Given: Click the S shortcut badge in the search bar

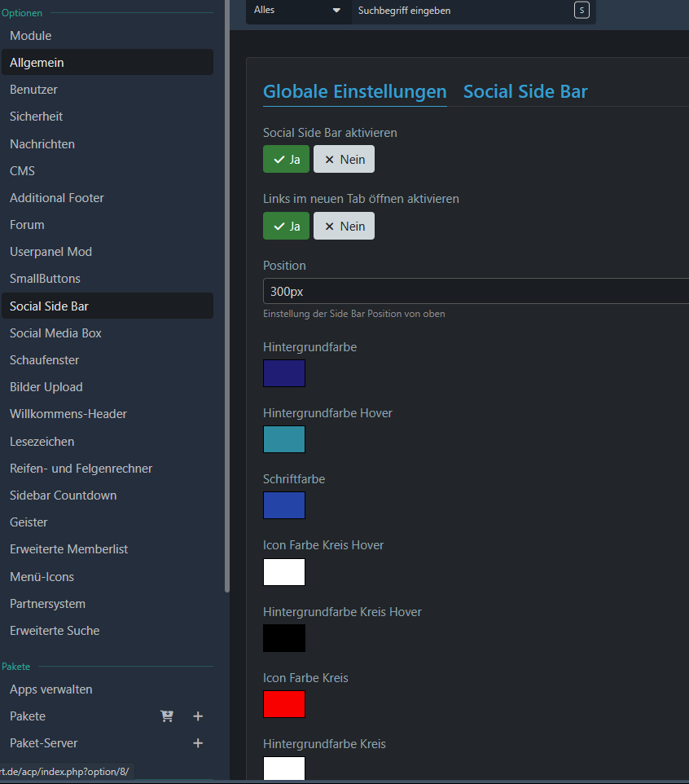Looking at the screenshot, I should point(581,11).
